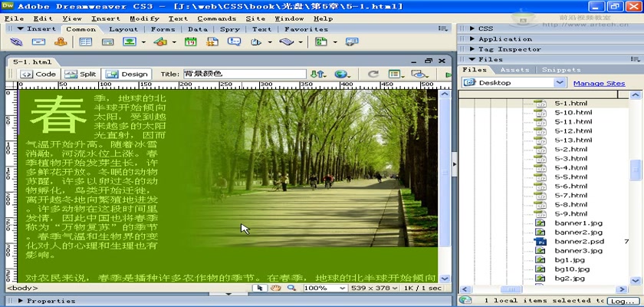Viewport: 644px width, 307px height.
Task: Click the panel dock collapse arrow
Action: 454,164
